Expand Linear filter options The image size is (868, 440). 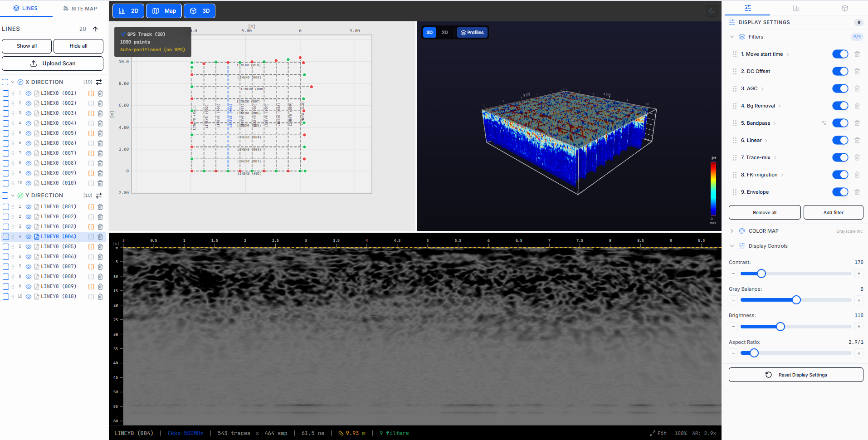766,141
